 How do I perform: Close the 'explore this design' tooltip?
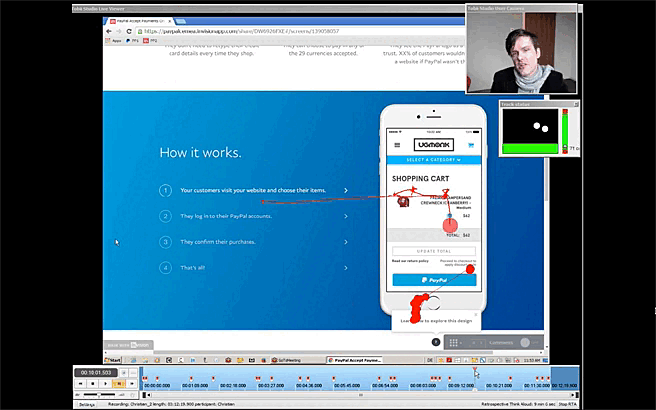click(x=476, y=315)
